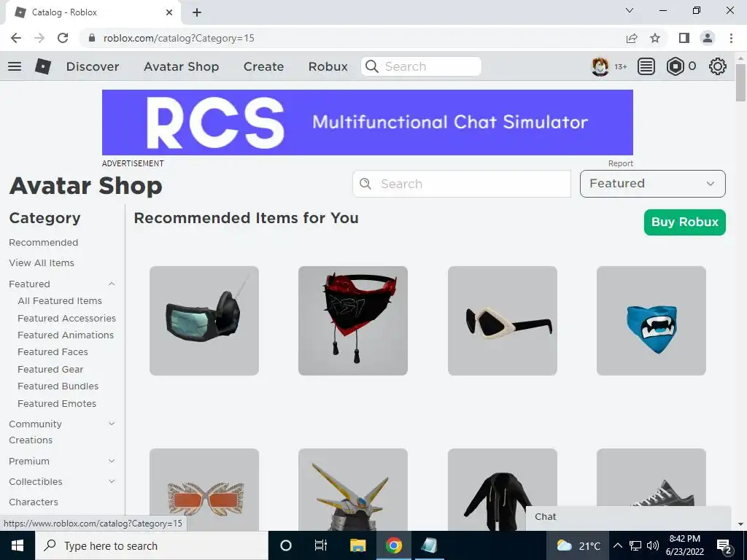The image size is (747, 560).
Task: Click the browser forward arrow
Action: click(39, 38)
